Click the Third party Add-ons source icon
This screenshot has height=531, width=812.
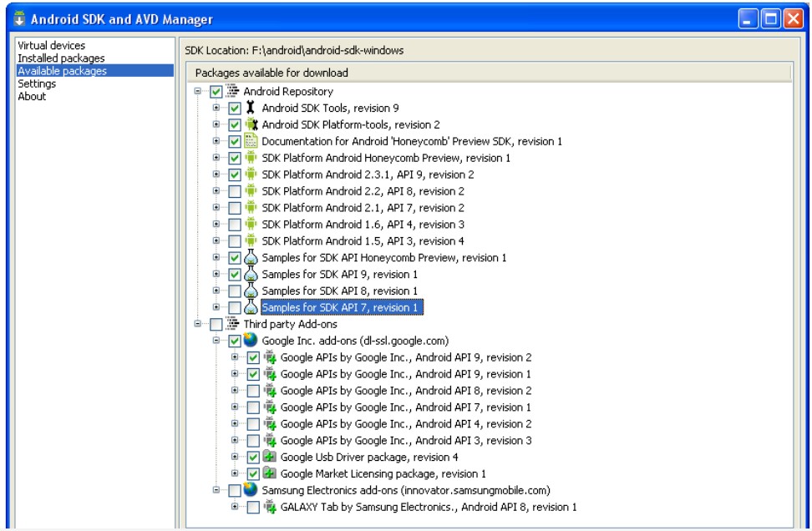click(x=232, y=323)
